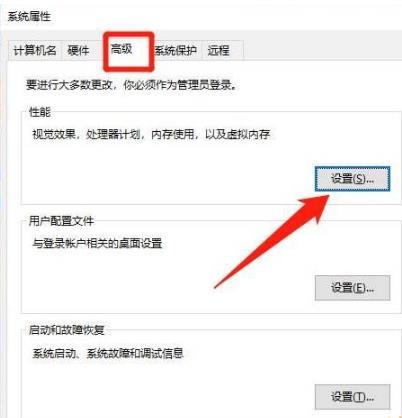402x418 pixels.
Task: Click the 系统属性 window title
Action: [29, 16]
